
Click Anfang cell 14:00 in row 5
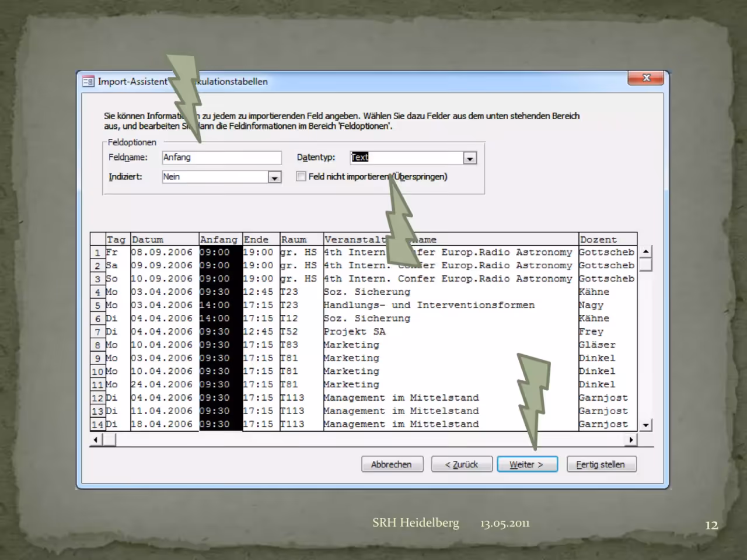215,305
